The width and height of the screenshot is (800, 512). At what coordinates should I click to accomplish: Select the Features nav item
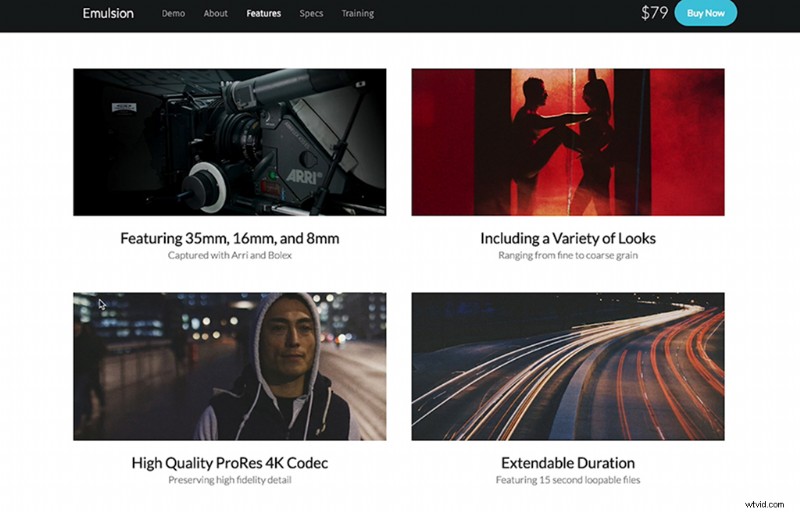coord(264,13)
